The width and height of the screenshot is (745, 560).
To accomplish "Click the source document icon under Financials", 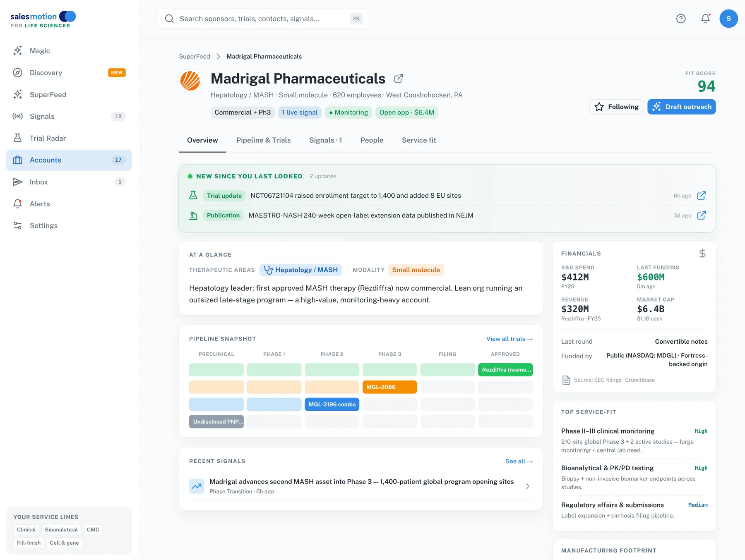I will (567, 380).
